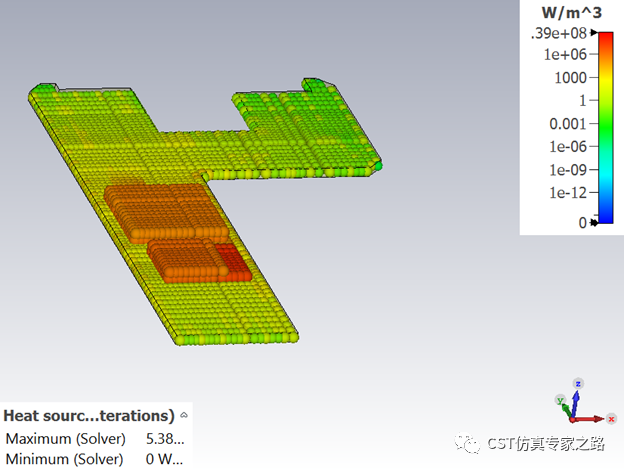Click the color ramp gradient bar
The width and height of the screenshot is (624, 471).
coord(606,128)
